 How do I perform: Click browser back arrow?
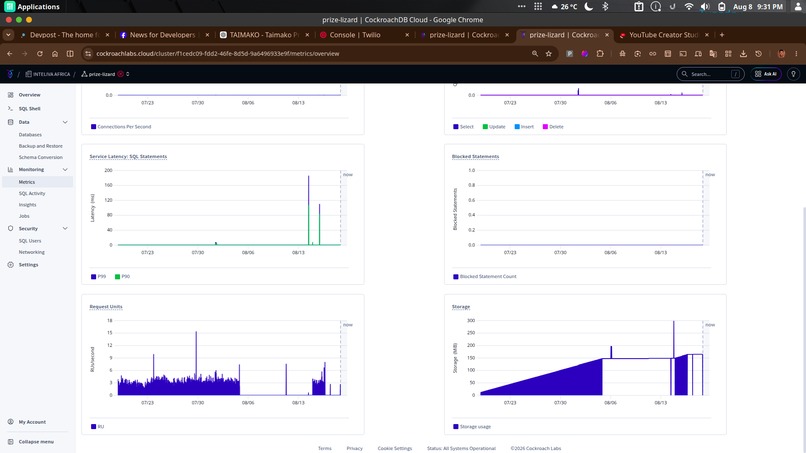tap(10, 53)
